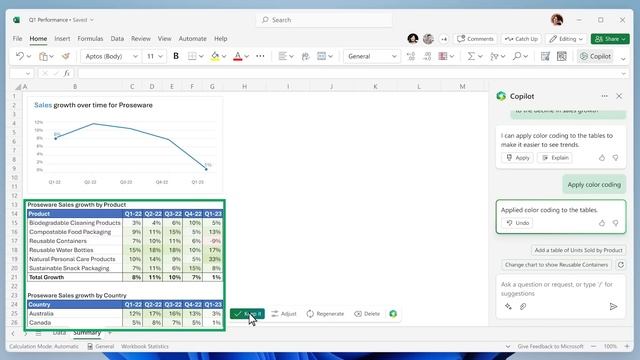Open the File menu

pyautogui.click(x=17, y=39)
